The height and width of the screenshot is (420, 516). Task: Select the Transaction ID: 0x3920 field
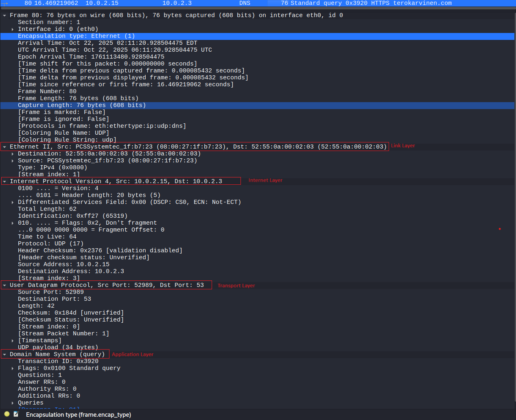58,361
